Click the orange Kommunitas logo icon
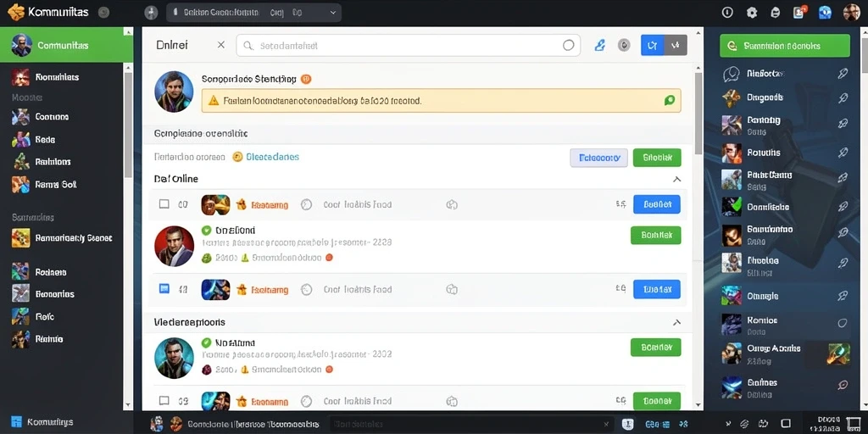Viewport: 868px width, 434px height. (x=16, y=12)
